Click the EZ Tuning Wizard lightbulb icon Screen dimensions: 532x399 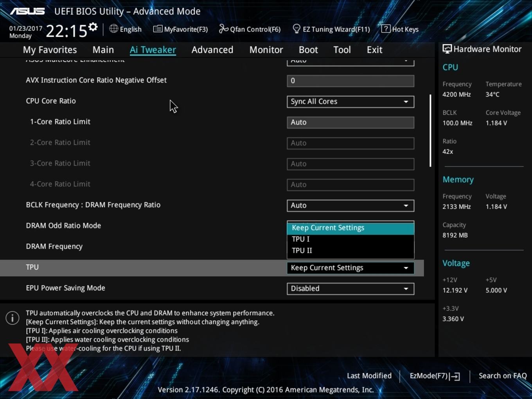click(x=297, y=29)
